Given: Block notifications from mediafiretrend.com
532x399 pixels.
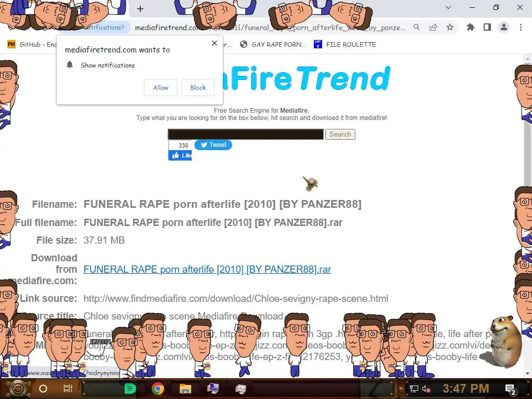Looking at the screenshot, I should click(x=198, y=87).
